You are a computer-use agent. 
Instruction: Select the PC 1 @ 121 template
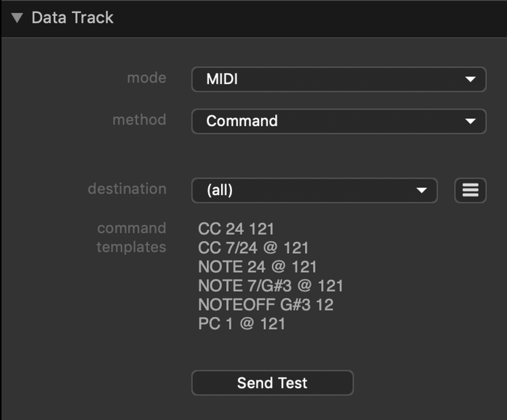(242, 323)
